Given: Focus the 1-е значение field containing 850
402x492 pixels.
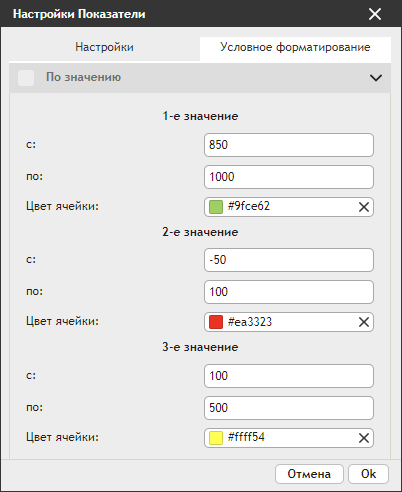Looking at the screenshot, I should point(289,145).
